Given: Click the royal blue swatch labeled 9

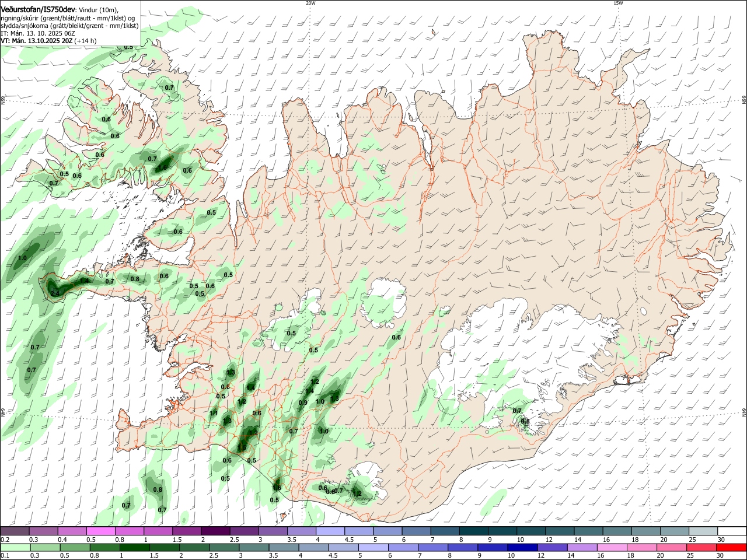Looking at the screenshot, I should pos(492,548).
